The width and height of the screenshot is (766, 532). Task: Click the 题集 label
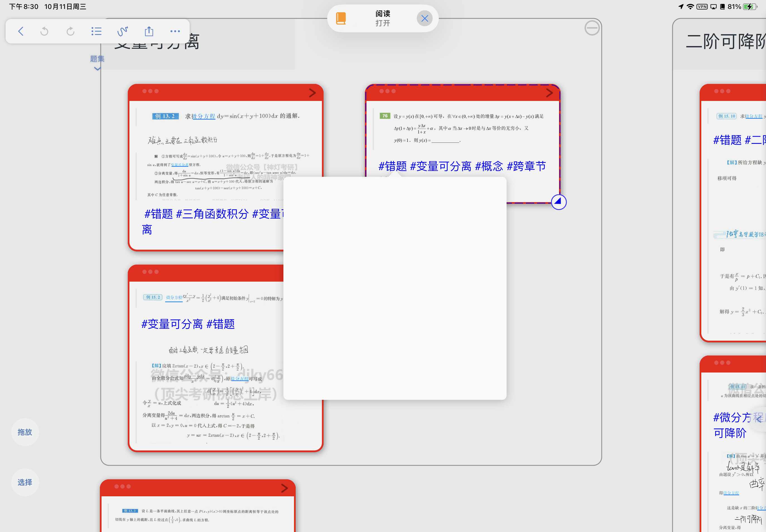pyautogui.click(x=97, y=59)
